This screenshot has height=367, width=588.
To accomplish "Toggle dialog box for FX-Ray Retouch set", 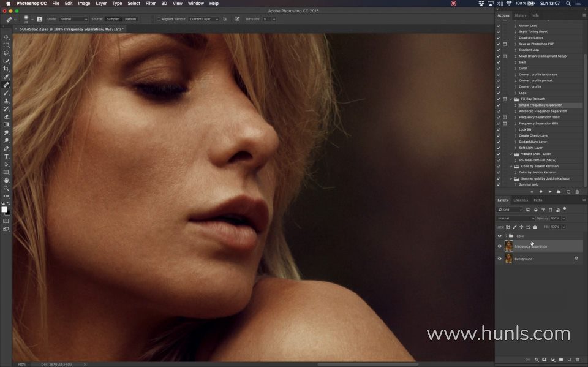I will pyautogui.click(x=505, y=99).
